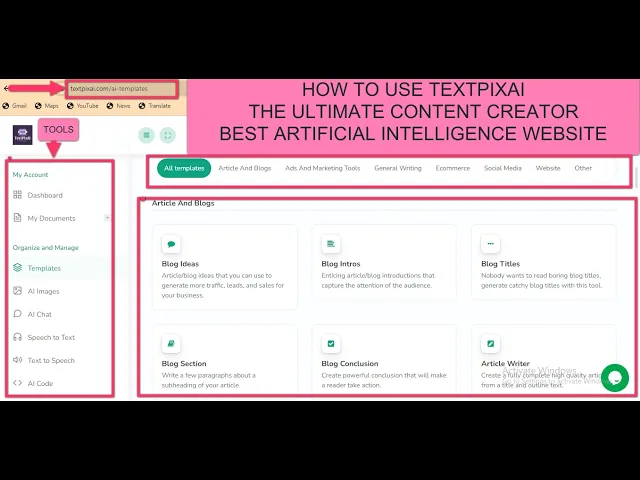This screenshot has width=640, height=480.
Task: Open the Blog Section template title
Action: (x=184, y=363)
